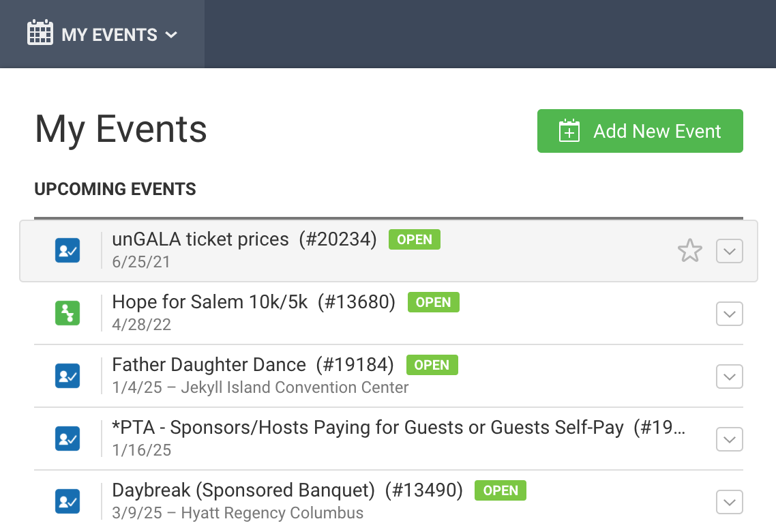Screen dimensions: 776x532
Task: Expand options for Hope for Salem 10k/5k
Action: [x=729, y=314]
